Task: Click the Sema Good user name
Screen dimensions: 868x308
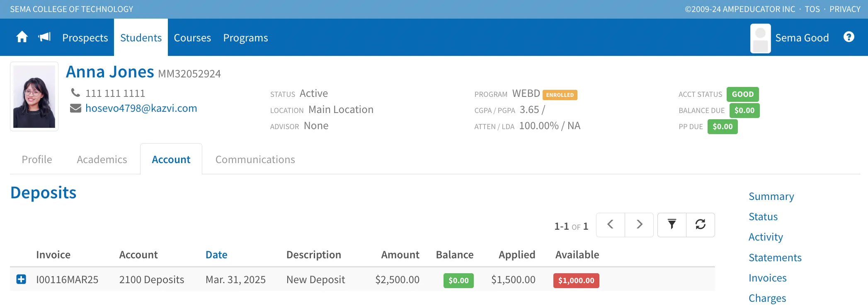Action: pyautogui.click(x=802, y=38)
